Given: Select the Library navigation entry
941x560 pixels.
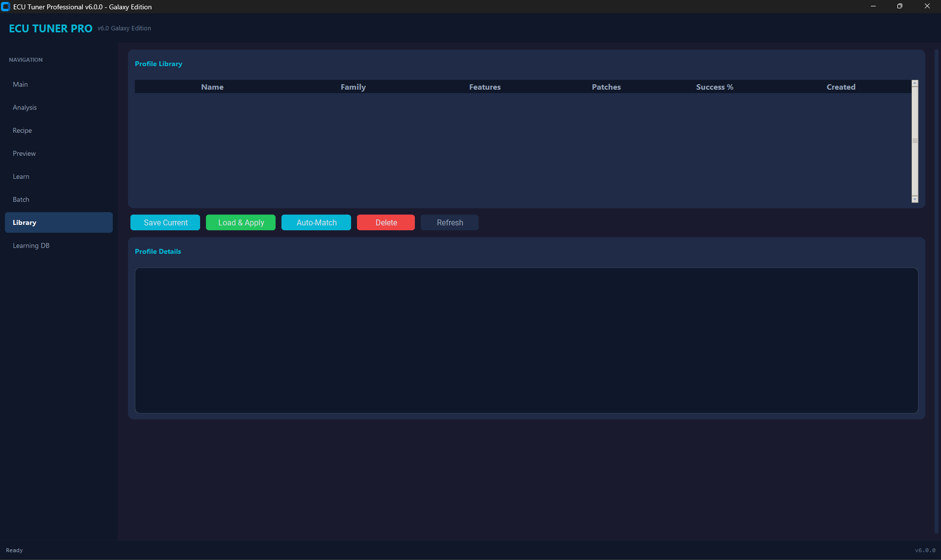Looking at the screenshot, I should coord(25,222).
